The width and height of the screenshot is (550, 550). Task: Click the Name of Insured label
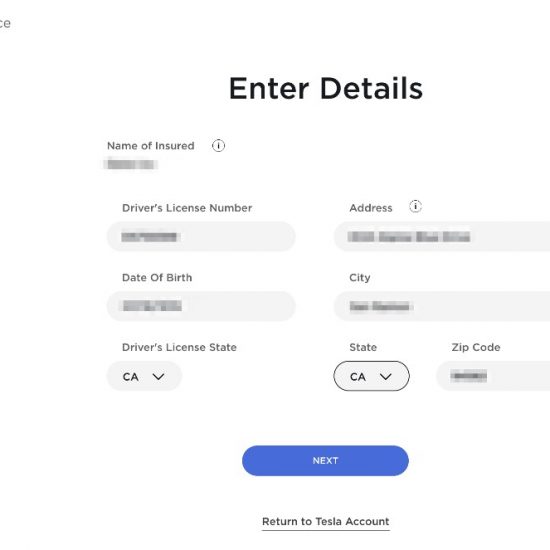coord(150,146)
